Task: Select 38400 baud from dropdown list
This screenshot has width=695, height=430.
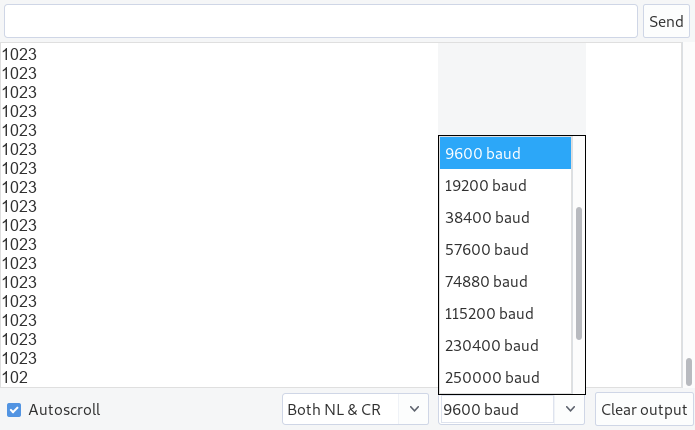Action: tap(505, 217)
